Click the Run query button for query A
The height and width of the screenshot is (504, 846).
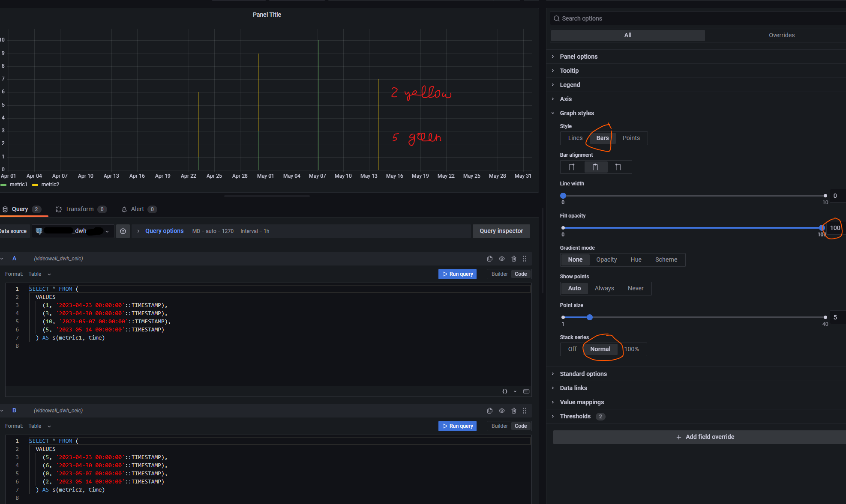tap(457, 274)
